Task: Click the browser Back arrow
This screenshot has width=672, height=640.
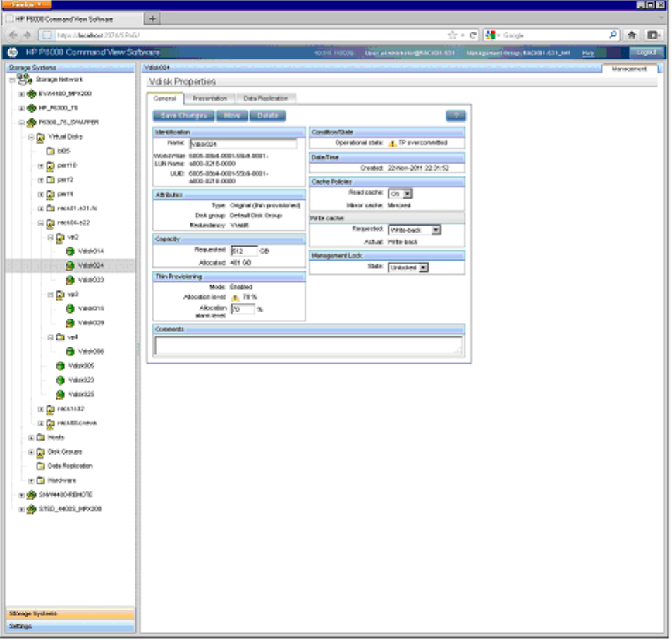Action: 13,35
